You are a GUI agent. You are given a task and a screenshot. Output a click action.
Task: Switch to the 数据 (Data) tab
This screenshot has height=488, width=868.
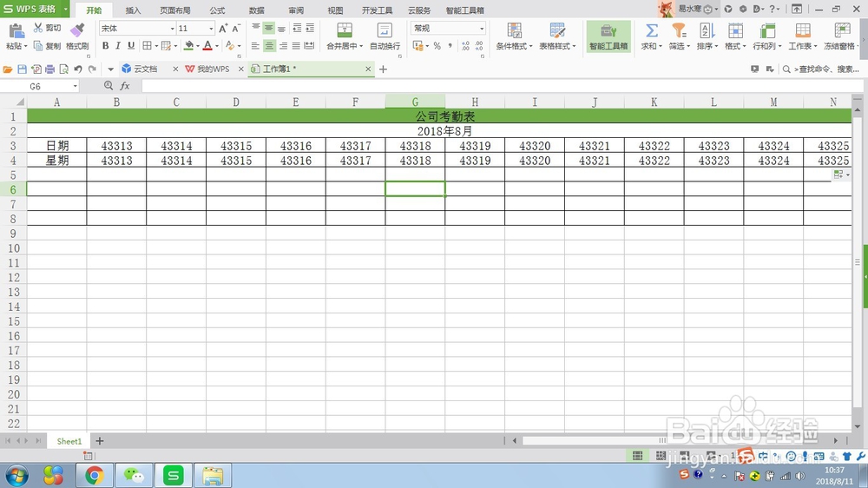tap(257, 10)
